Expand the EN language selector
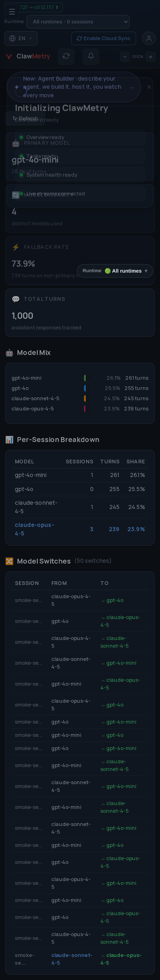 click(x=21, y=38)
